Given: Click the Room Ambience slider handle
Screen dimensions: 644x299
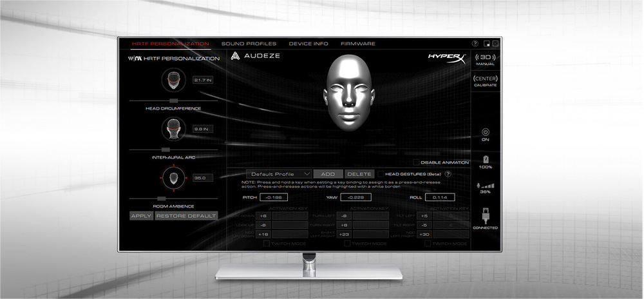Looking at the screenshot, I should tap(162, 198).
